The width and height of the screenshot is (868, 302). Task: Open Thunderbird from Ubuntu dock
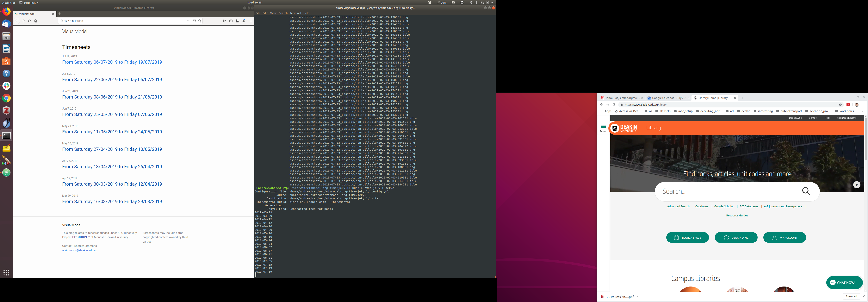(6, 24)
